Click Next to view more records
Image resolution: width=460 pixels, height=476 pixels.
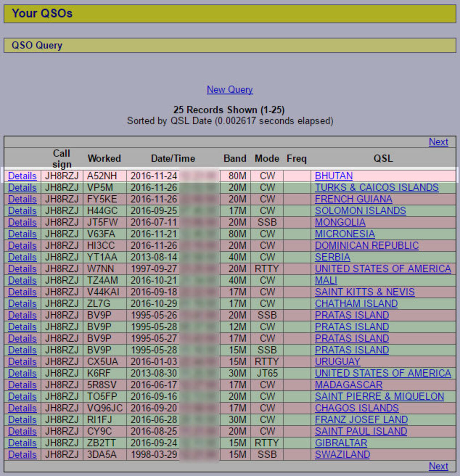(438, 142)
